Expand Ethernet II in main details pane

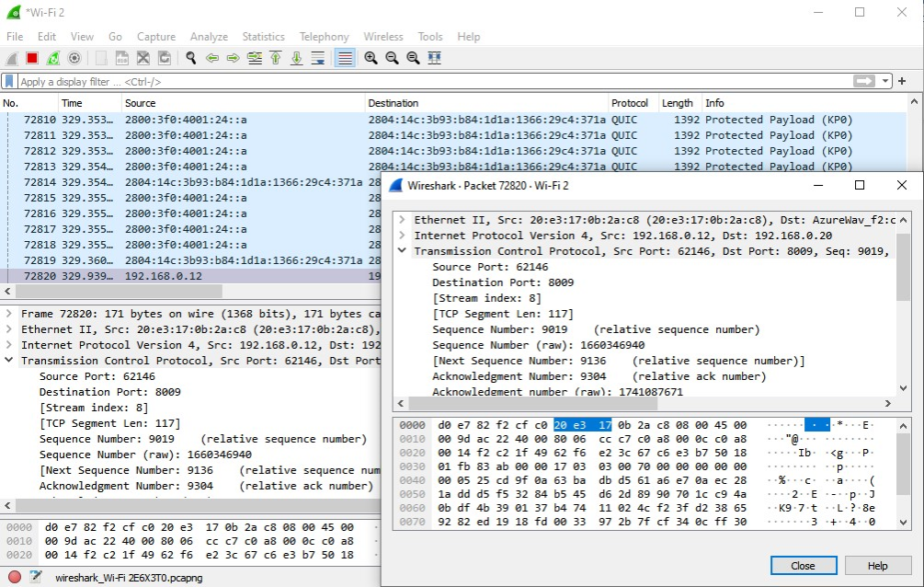pyautogui.click(x=9, y=329)
